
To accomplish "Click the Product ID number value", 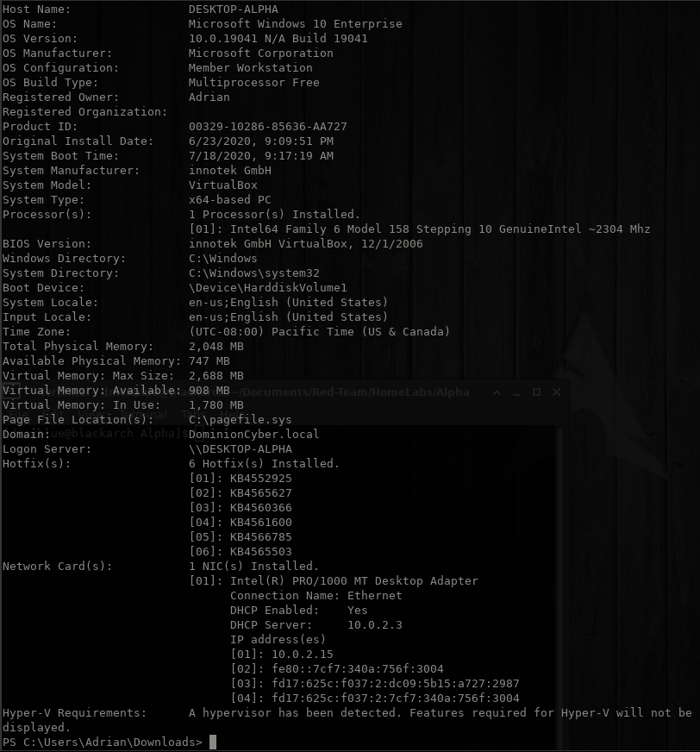I will [267, 127].
